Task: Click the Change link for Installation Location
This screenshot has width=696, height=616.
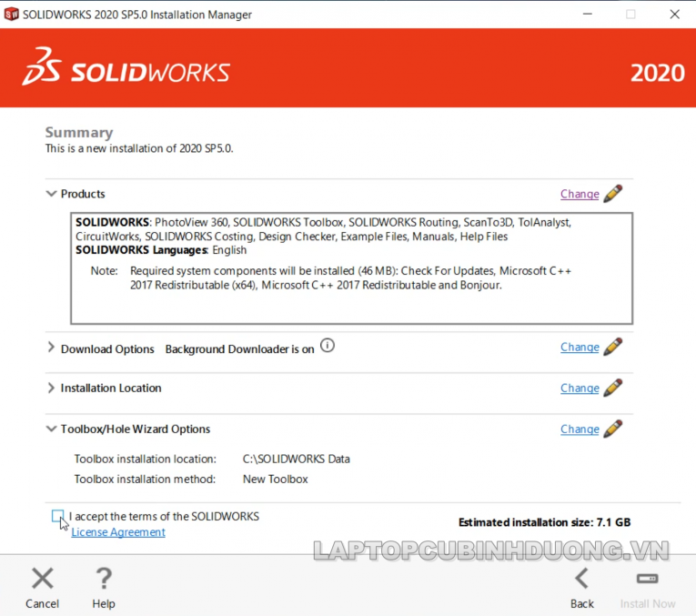Action: (x=580, y=388)
